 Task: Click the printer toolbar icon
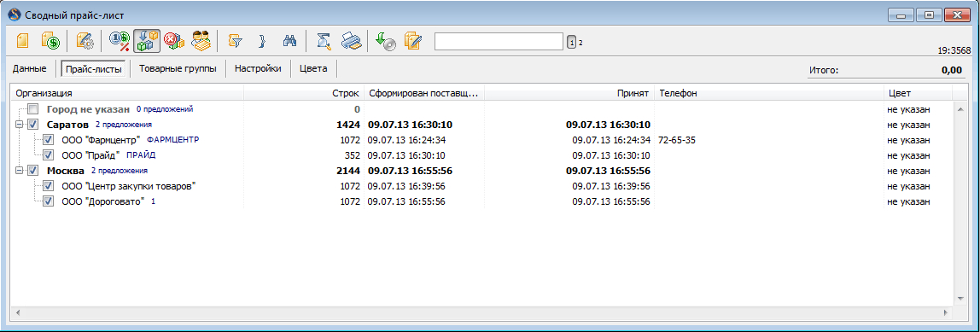(351, 41)
